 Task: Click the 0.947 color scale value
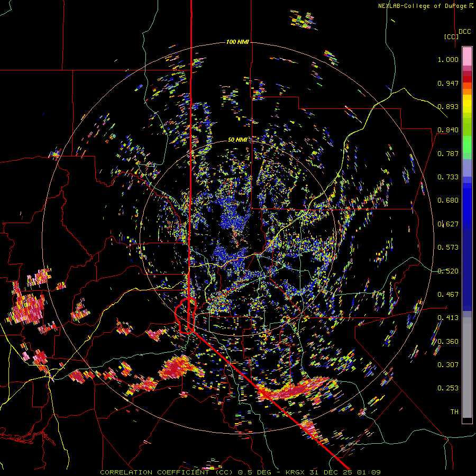coord(448,83)
